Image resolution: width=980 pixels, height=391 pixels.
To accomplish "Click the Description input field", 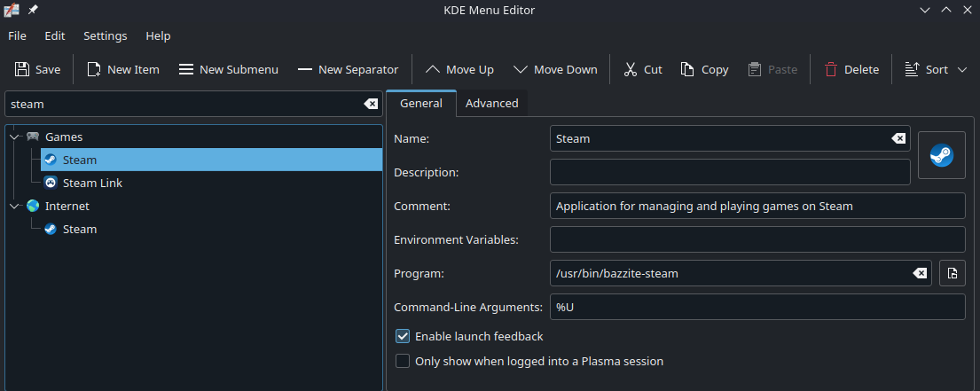I will 730,172.
